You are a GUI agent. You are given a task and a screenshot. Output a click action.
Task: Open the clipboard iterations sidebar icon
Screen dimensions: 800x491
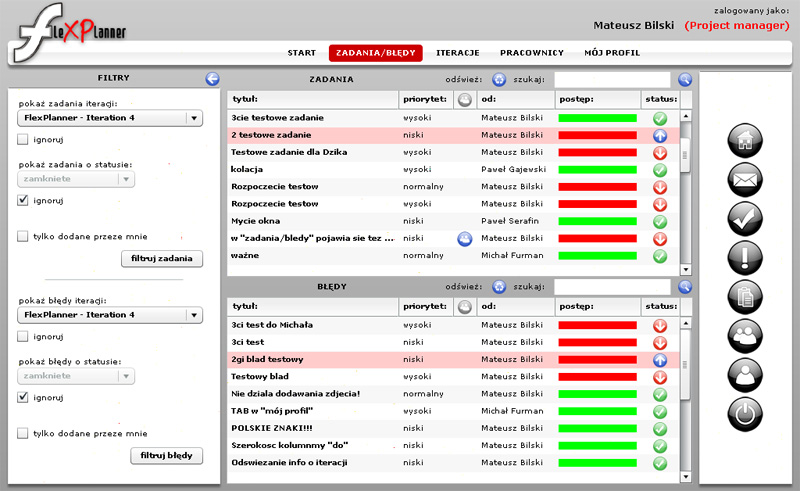tap(743, 297)
